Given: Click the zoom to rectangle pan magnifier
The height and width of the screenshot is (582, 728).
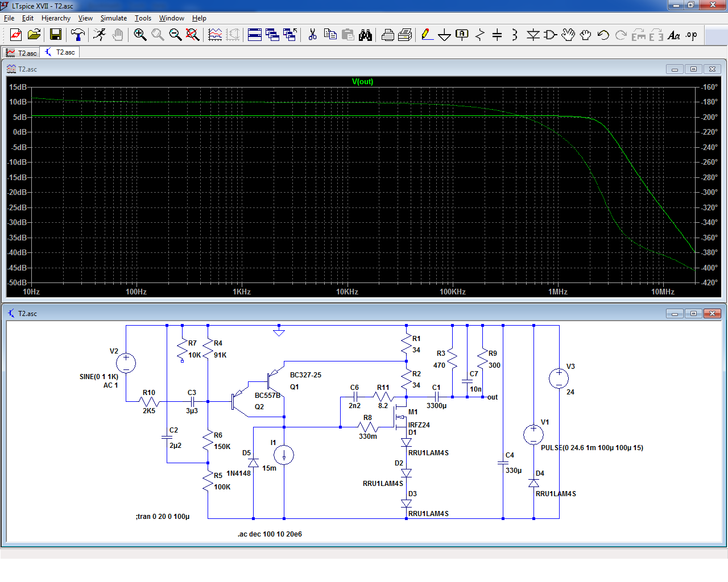Looking at the screenshot, I should click(x=158, y=35).
